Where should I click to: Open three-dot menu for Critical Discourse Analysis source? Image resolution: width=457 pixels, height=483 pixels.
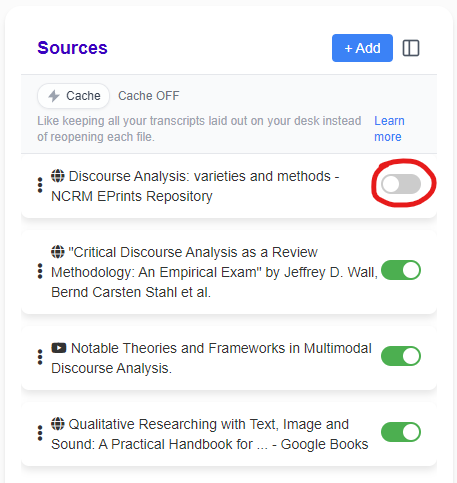(40, 271)
